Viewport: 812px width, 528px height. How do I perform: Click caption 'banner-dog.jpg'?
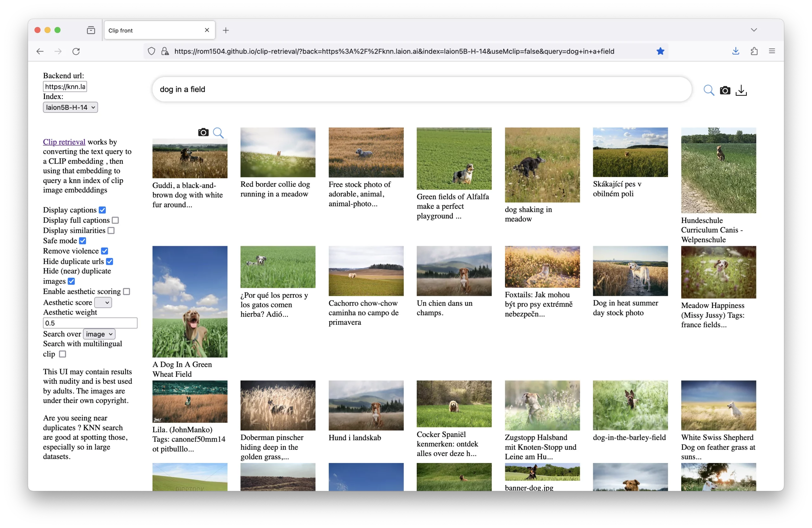click(529, 488)
